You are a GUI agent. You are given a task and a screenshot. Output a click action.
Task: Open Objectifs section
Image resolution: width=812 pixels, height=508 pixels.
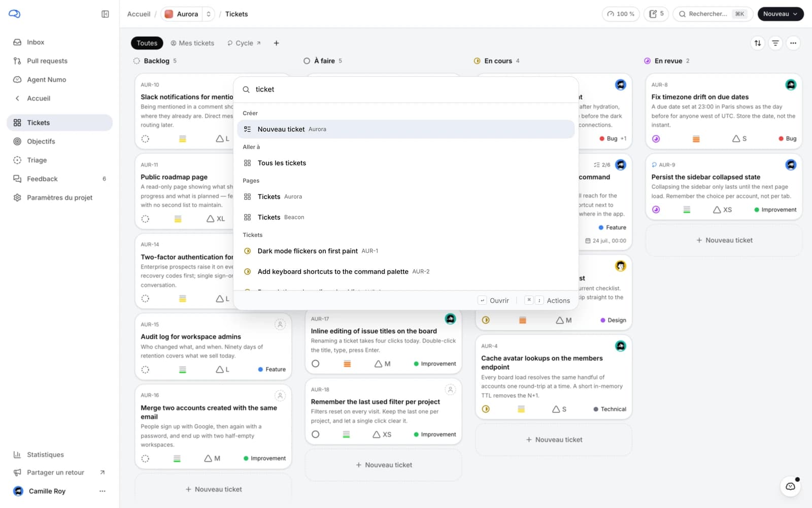pyautogui.click(x=59, y=141)
